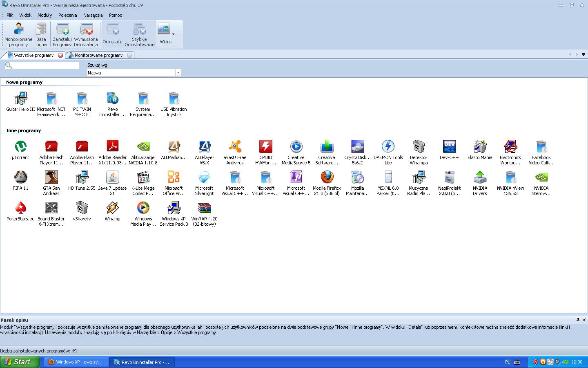Switch to Firefox Windows XP taskbar window
Image resolution: width=588 pixels, height=368 pixels.
coord(76,362)
